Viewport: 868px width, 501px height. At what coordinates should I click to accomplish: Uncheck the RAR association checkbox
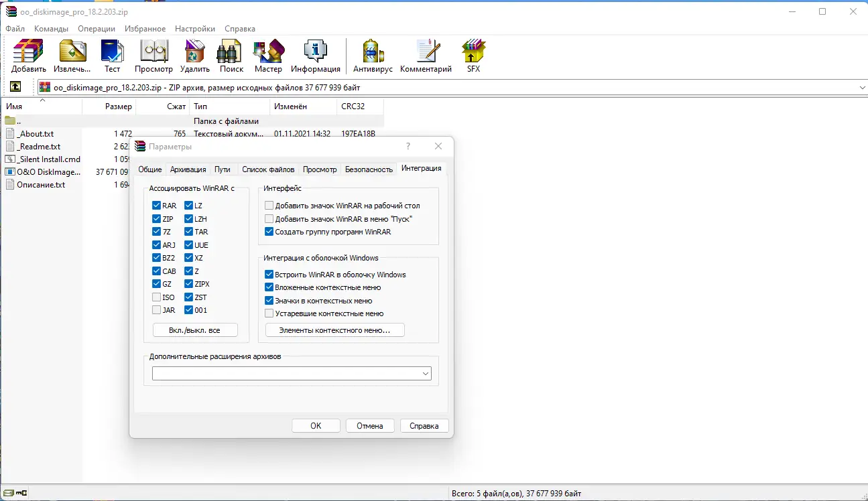pos(156,206)
